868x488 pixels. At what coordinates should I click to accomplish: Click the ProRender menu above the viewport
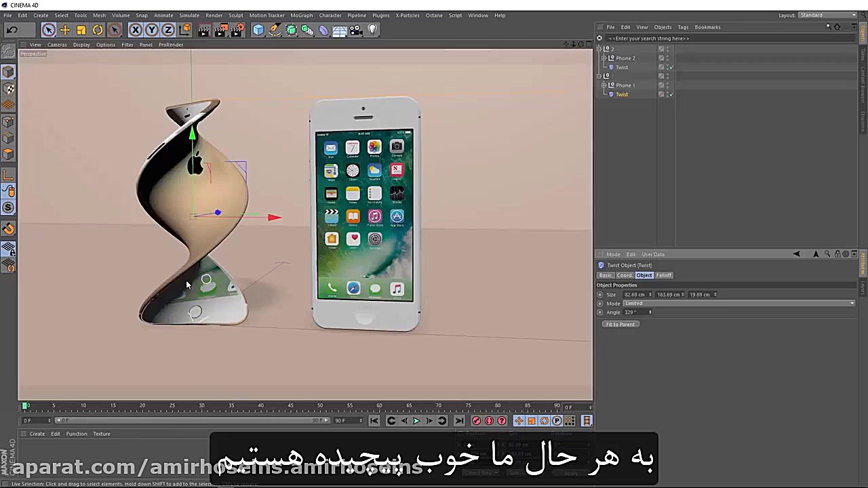pyautogui.click(x=170, y=45)
